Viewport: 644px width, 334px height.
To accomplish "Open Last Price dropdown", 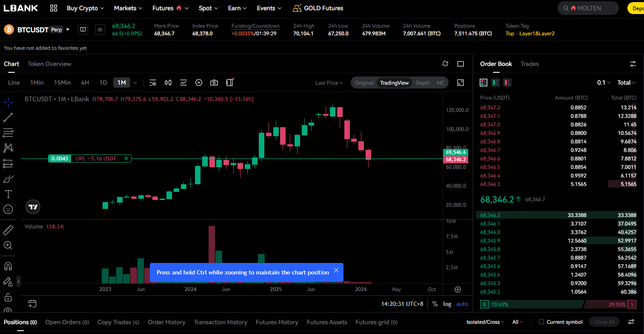I will point(329,83).
